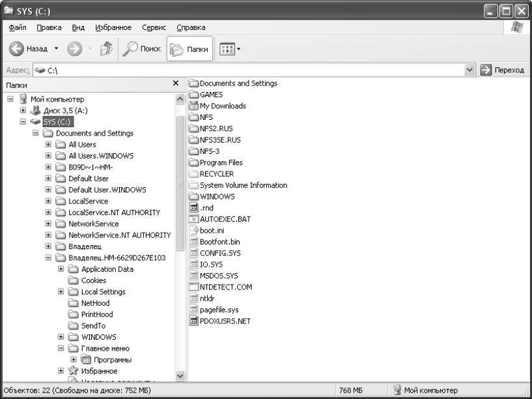Image resolution: width=532 pixels, height=399 pixels.
Task: Toggle the Папки folders pane button
Action: click(x=189, y=49)
